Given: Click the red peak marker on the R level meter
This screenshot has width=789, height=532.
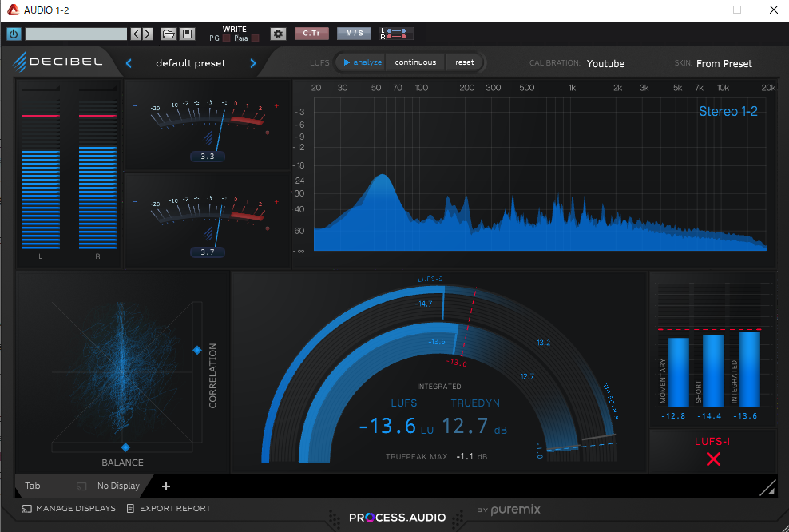Looking at the screenshot, I should point(97,116).
